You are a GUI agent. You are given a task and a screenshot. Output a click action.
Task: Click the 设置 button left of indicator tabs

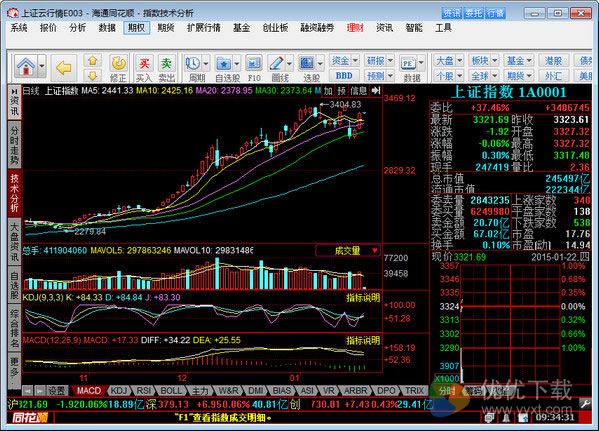tap(57, 391)
